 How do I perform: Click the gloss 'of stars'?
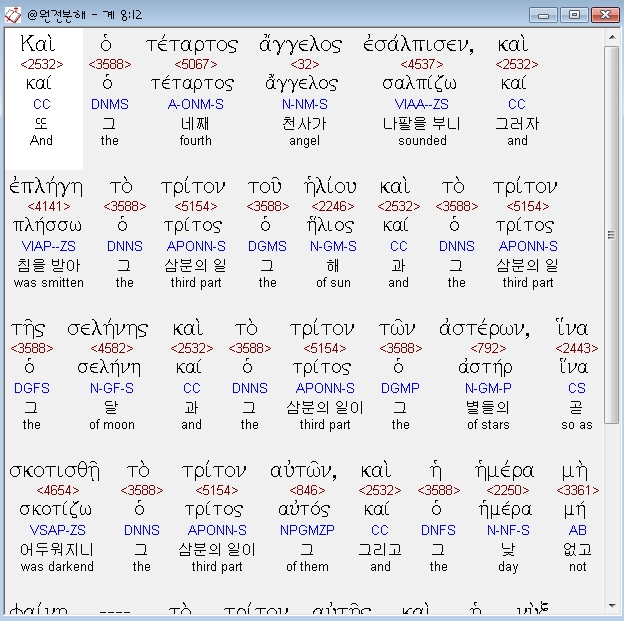tap(488, 425)
